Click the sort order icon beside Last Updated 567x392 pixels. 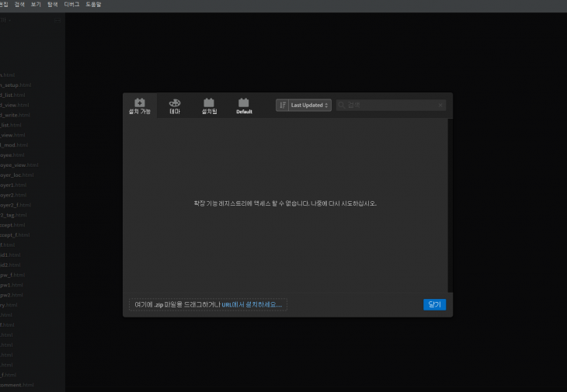coord(282,105)
